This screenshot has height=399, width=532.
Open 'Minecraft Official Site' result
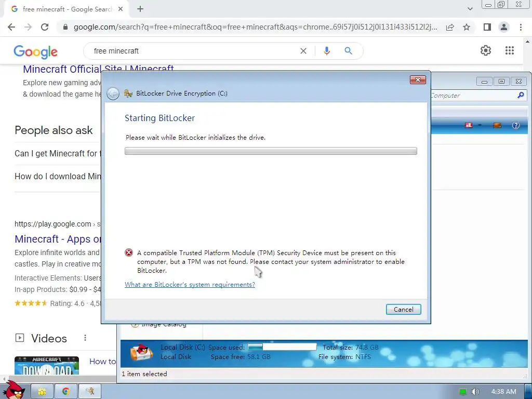98,69
